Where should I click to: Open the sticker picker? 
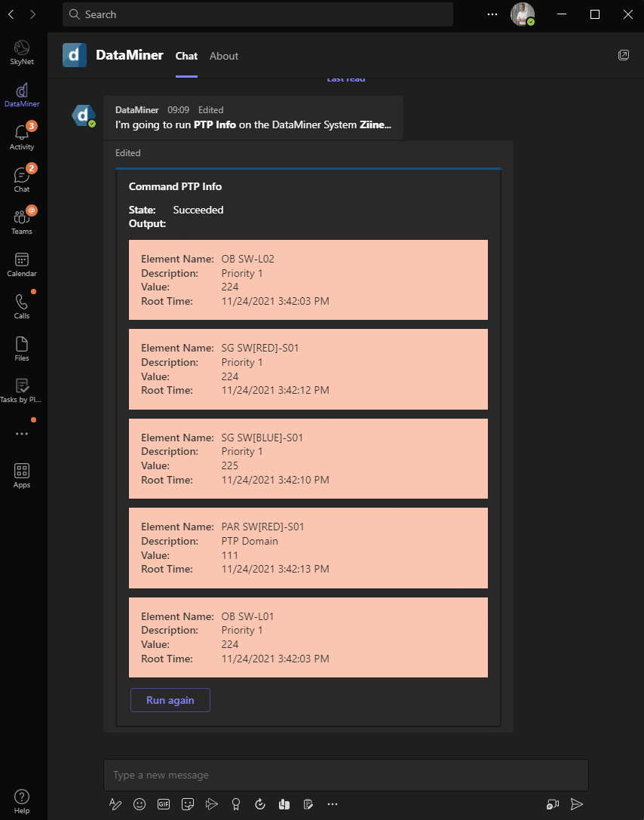pyautogui.click(x=188, y=804)
